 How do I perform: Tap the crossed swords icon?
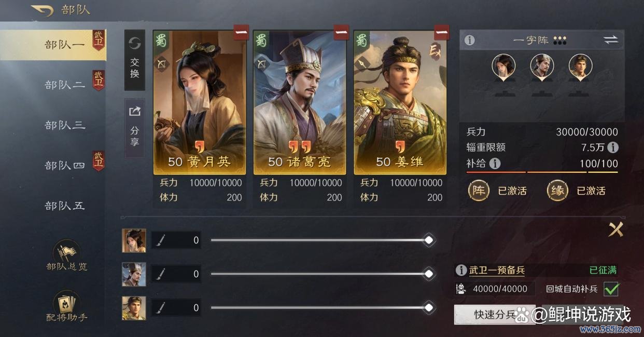click(x=616, y=229)
